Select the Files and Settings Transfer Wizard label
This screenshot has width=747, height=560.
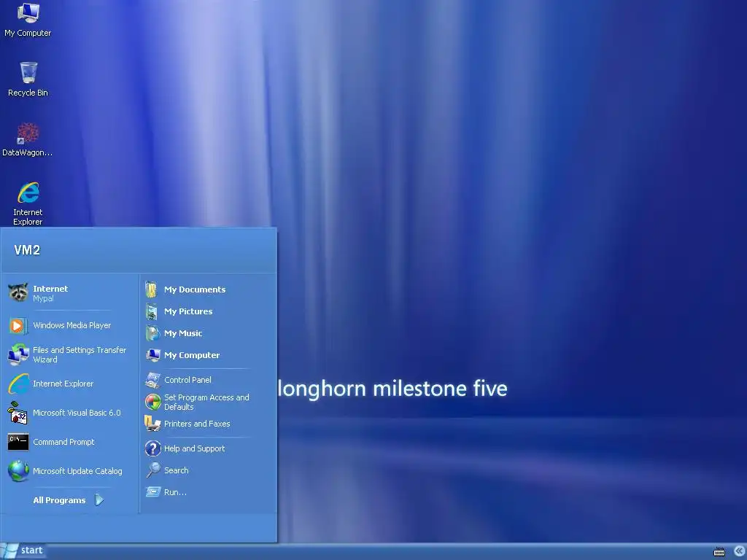(80, 355)
